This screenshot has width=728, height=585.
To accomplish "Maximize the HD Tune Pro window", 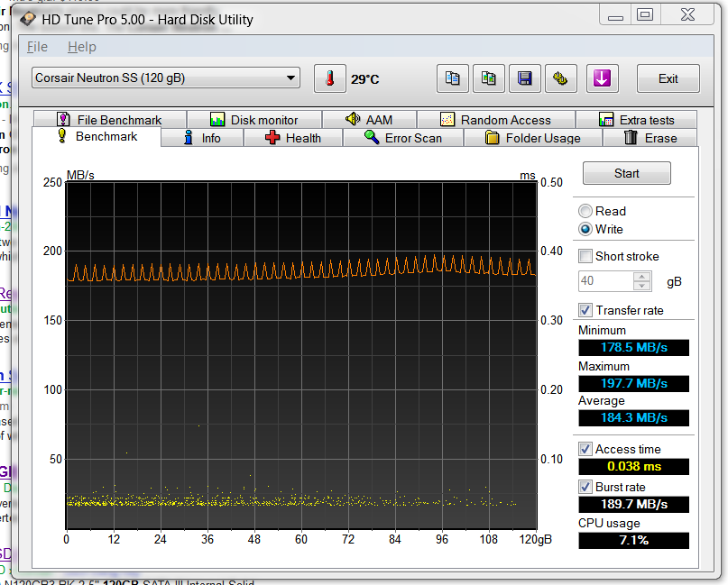I will tap(645, 15).
